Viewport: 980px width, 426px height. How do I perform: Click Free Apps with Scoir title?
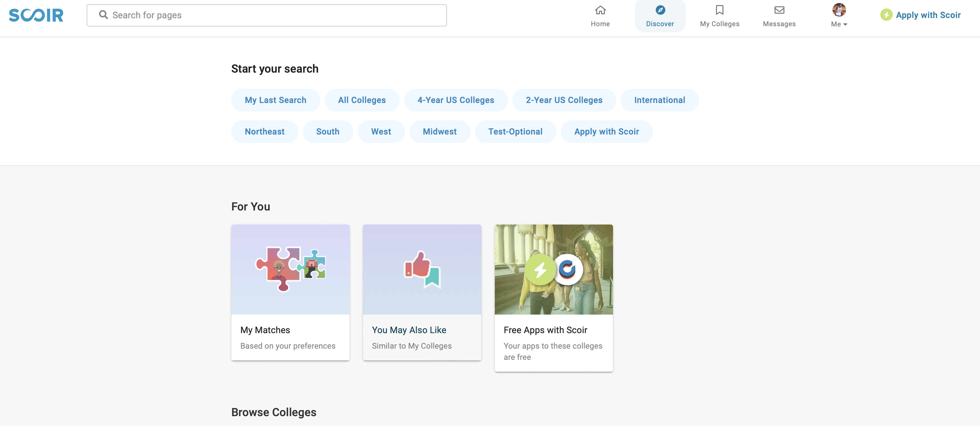pos(545,330)
